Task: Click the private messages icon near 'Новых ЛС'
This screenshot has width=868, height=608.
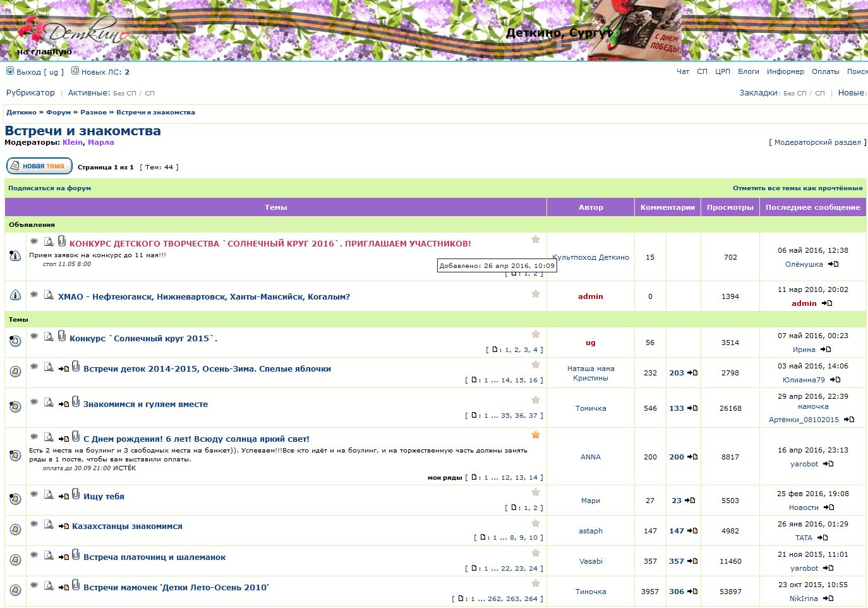Action: [x=75, y=71]
